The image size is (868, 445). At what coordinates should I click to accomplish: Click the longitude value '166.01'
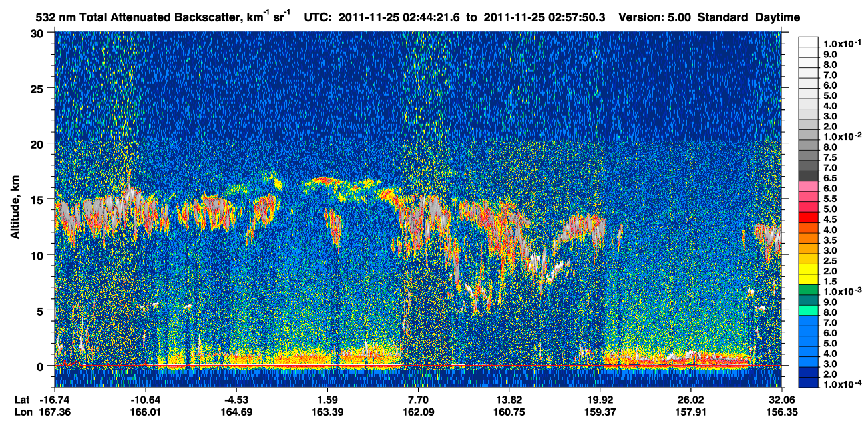[146, 412]
